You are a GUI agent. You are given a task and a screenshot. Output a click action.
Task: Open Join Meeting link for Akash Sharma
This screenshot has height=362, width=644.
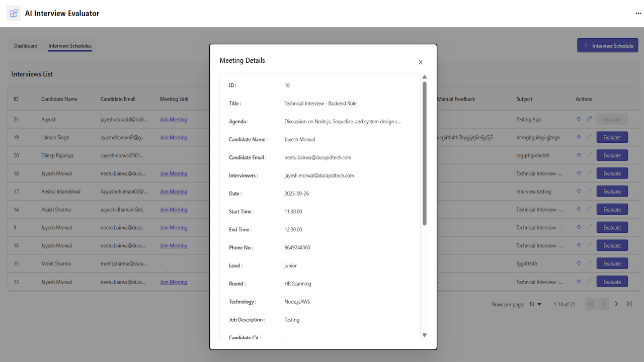click(x=174, y=210)
